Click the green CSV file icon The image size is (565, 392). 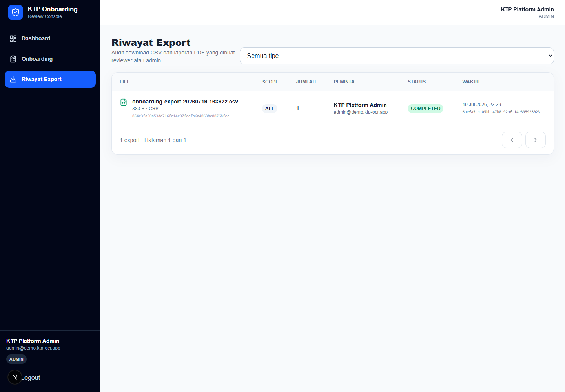click(124, 102)
